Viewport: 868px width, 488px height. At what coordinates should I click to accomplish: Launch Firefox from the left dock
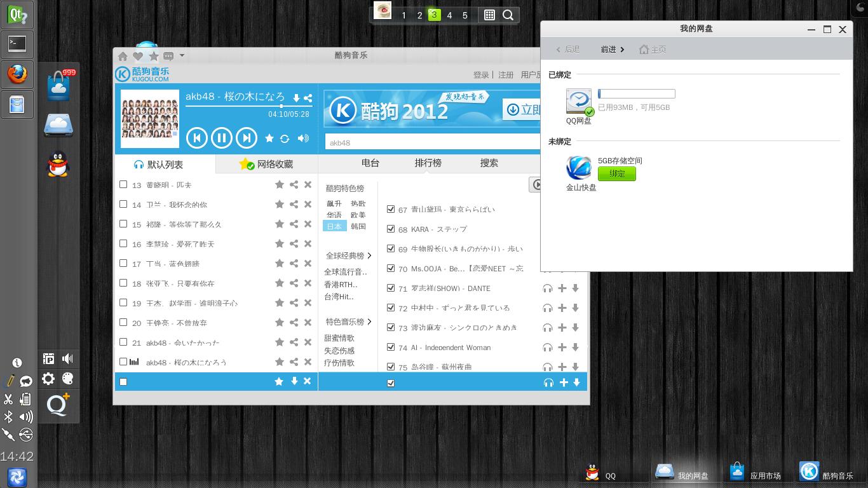(x=17, y=74)
